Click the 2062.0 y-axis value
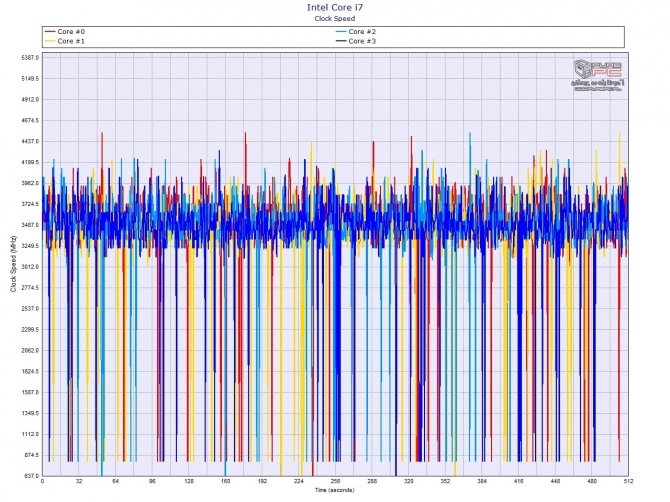Screen dimensions: 670x502 coord(30,351)
